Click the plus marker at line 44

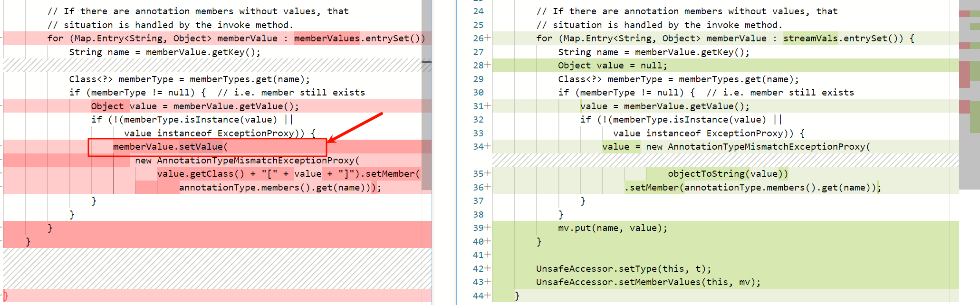coord(488,295)
